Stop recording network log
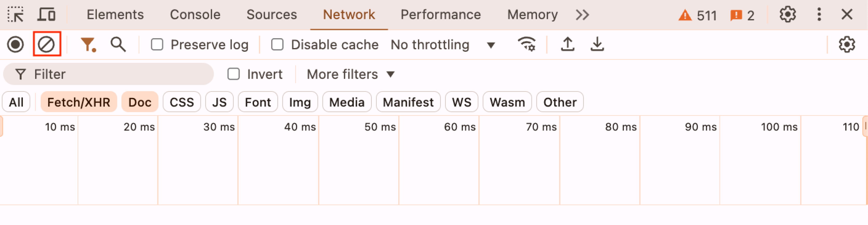868x225 pixels. pos(16,44)
